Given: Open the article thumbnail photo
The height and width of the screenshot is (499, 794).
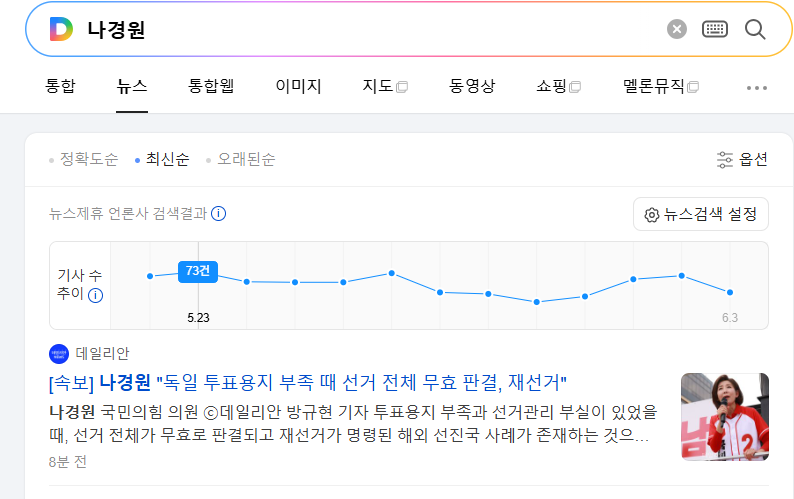Looking at the screenshot, I should [x=725, y=416].
